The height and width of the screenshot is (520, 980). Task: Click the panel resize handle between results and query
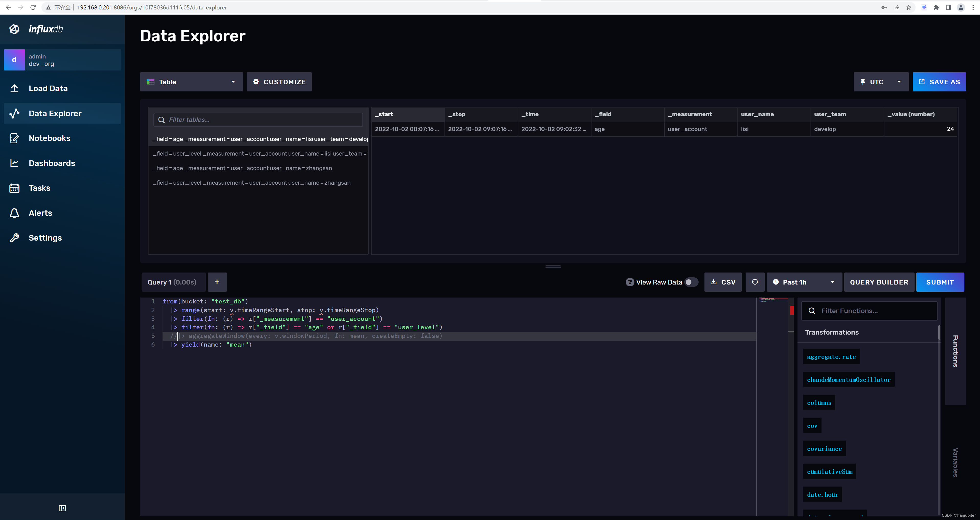pyautogui.click(x=553, y=267)
